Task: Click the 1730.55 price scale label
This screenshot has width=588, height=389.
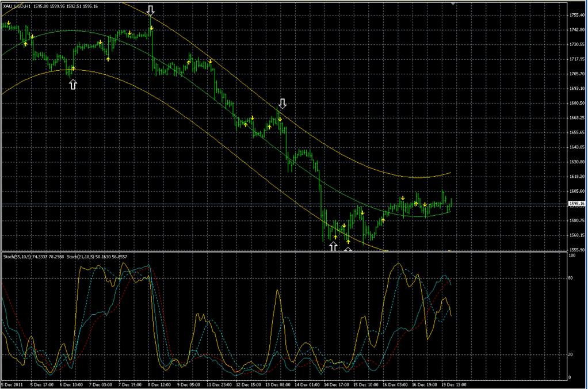Action: click(576, 45)
